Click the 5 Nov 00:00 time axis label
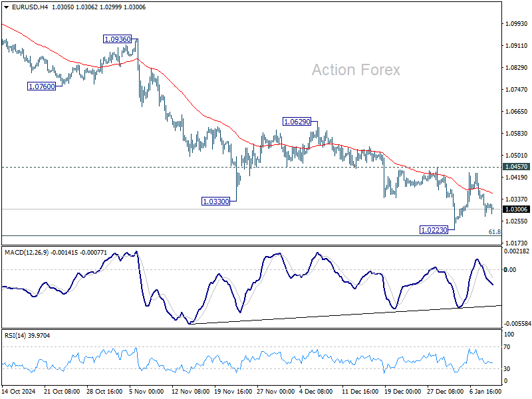The height and width of the screenshot is (399, 532). (146, 391)
